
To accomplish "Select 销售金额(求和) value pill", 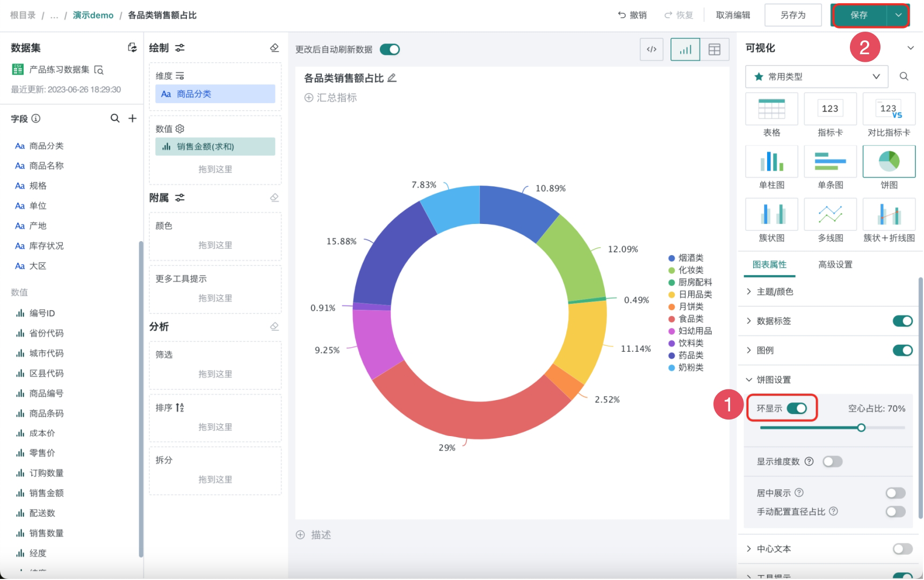I will [x=215, y=147].
